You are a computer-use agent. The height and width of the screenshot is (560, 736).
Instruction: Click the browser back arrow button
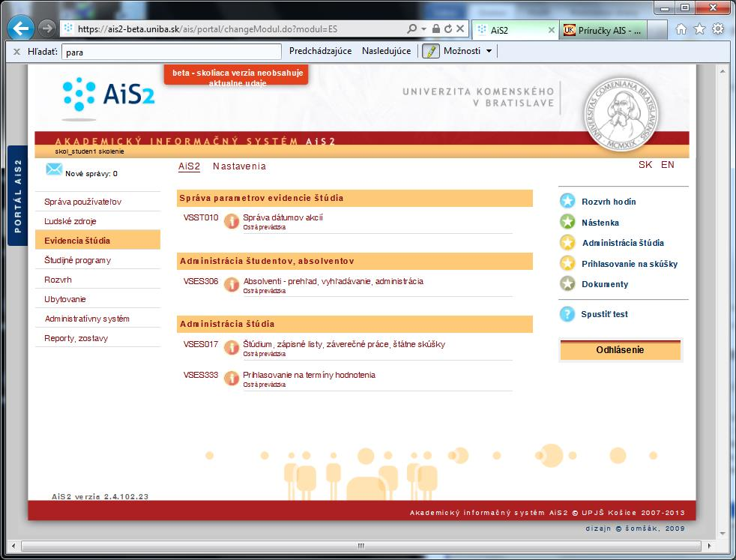click(21, 28)
